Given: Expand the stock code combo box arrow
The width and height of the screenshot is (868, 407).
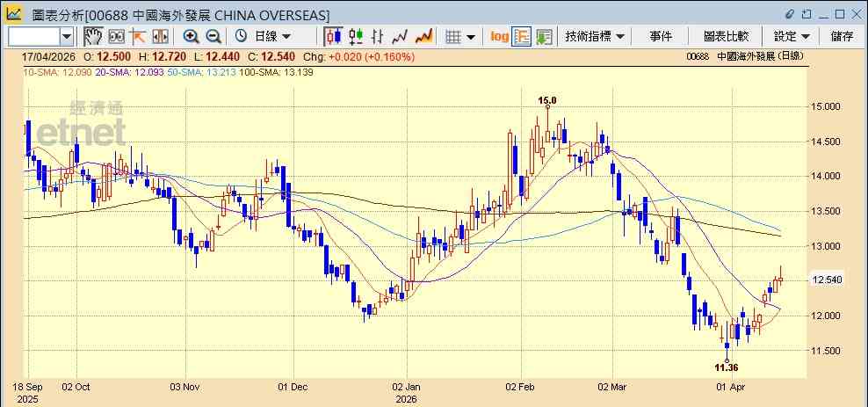Looking at the screenshot, I should point(67,37).
